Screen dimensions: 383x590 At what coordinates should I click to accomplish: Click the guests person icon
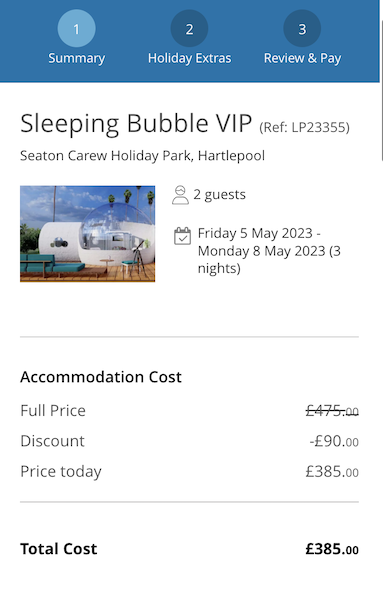(180, 195)
